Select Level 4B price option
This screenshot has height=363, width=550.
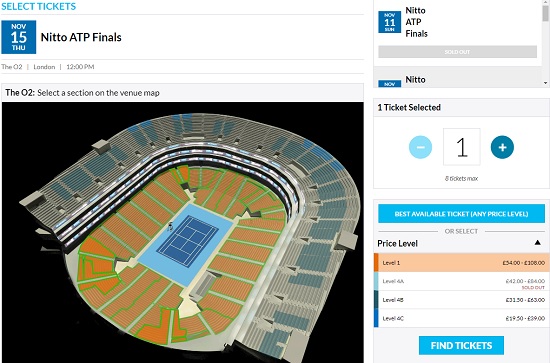point(462,300)
